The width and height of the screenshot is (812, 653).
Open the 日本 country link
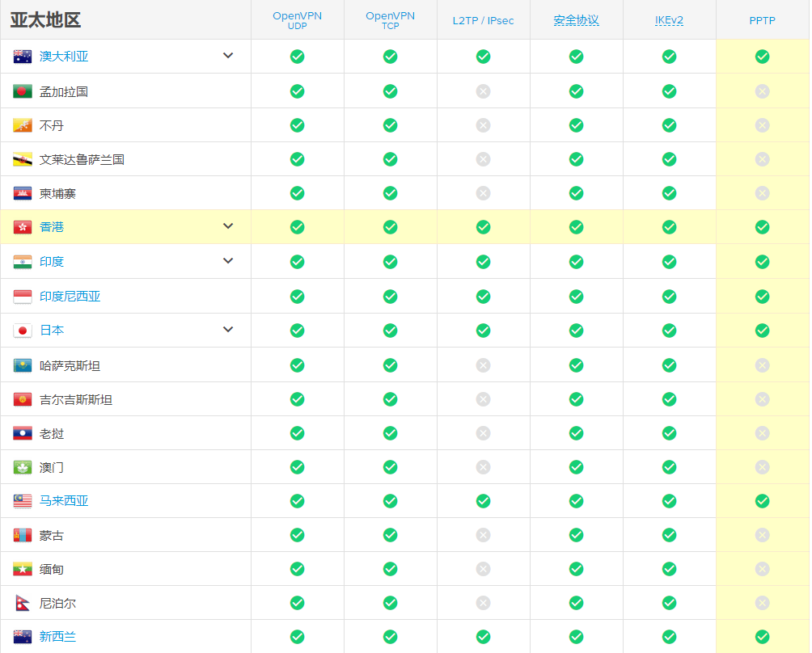click(x=51, y=330)
